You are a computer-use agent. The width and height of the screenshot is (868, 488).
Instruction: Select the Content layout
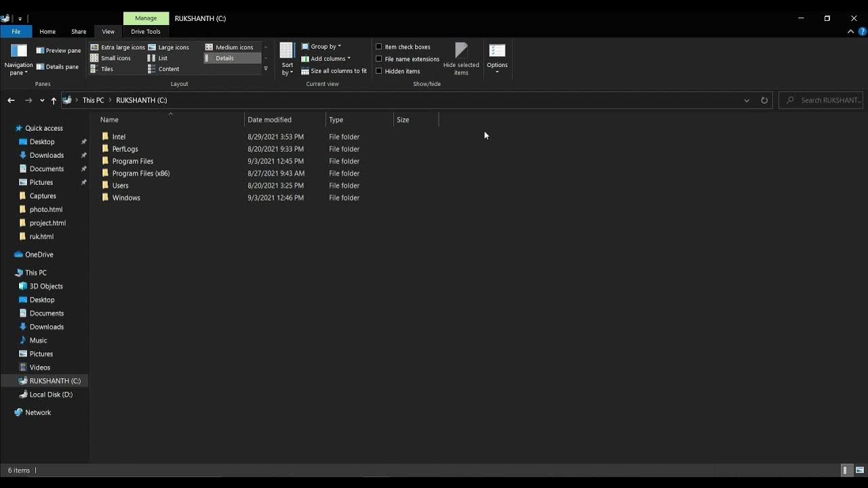(163, 69)
